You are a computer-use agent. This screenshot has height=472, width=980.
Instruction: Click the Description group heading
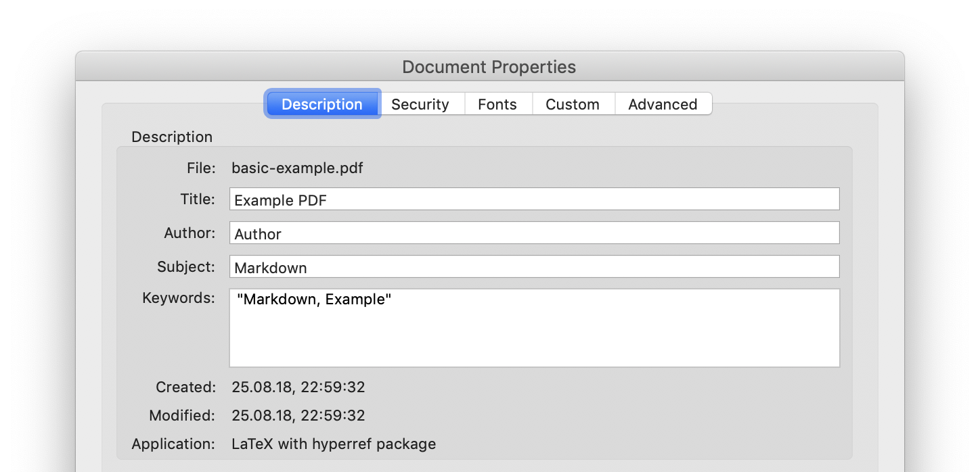pyautogui.click(x=172, y=137)
